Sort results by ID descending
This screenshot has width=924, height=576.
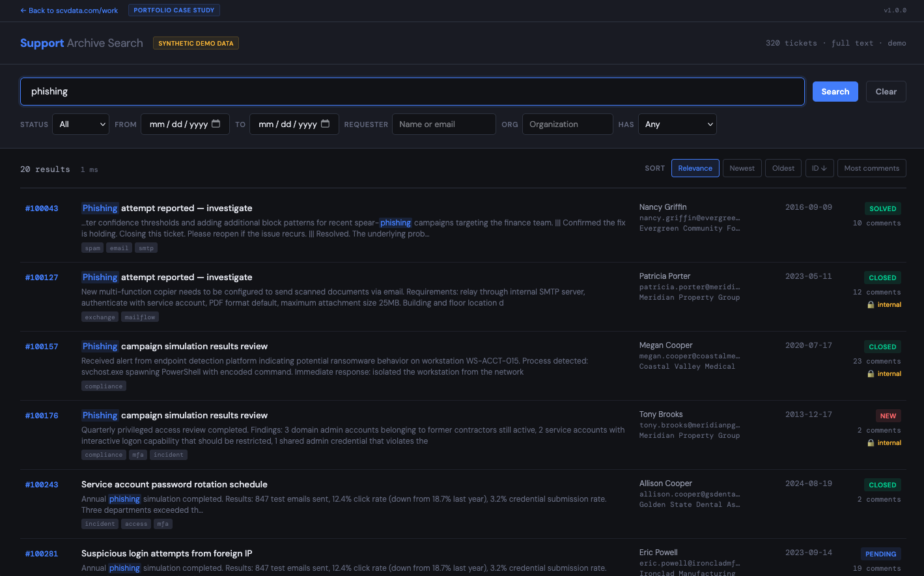click(819, 168)
